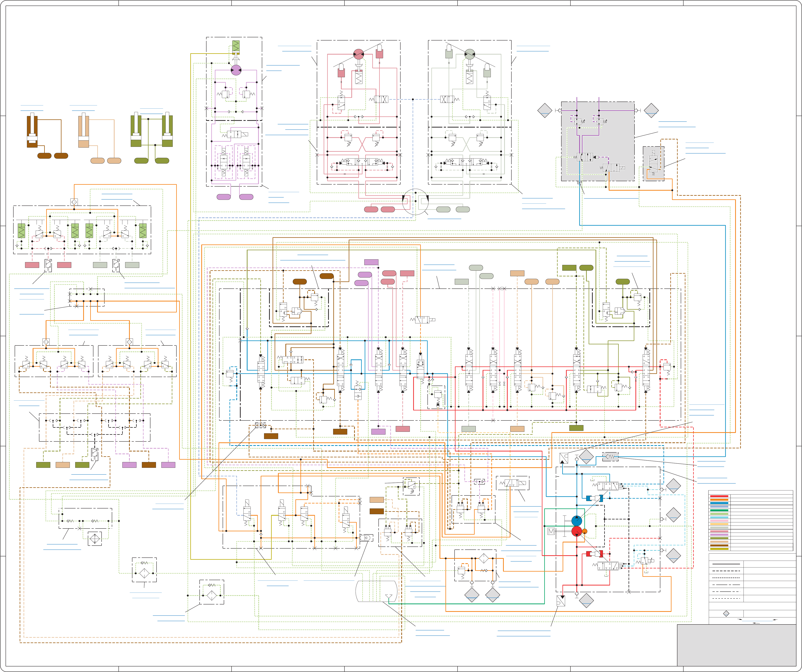Pick the dark blue swatch in the color legend

click(719, 503)
